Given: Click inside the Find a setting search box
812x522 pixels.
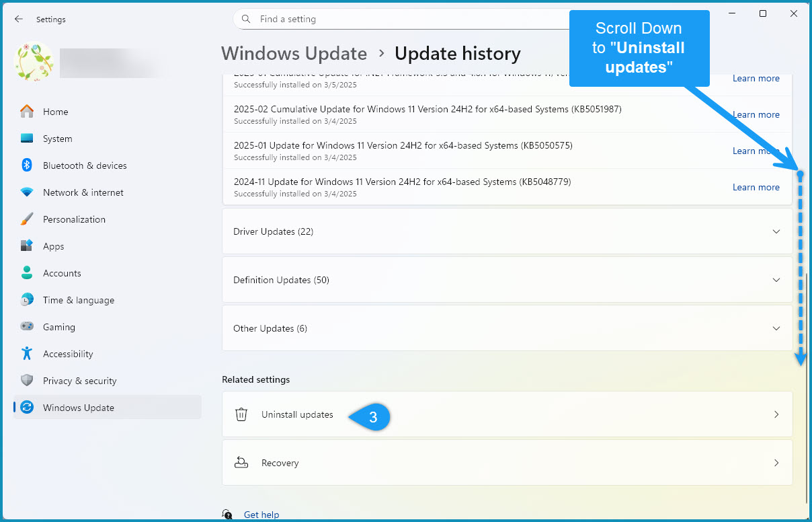Looking at the screenshot, I should coord(403,19).
